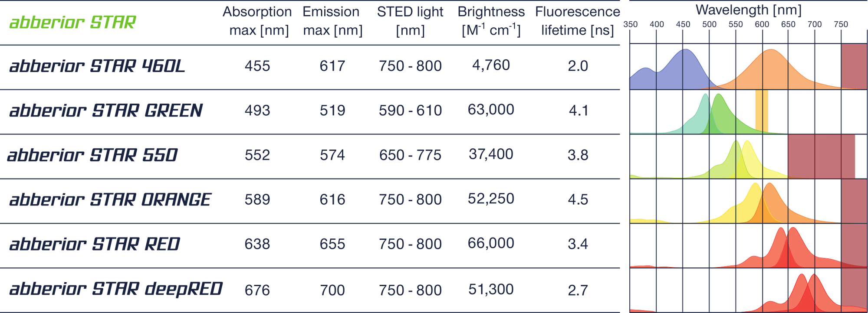Screen dimensions: 868x313
Task: Click the 63,000 brightness value
Action: [x=491, y=110]
